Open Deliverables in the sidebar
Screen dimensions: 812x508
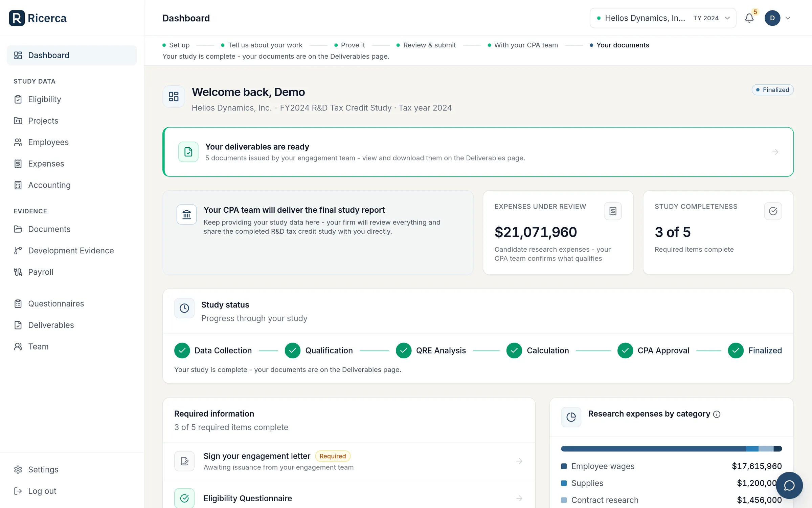pos(72,325)
